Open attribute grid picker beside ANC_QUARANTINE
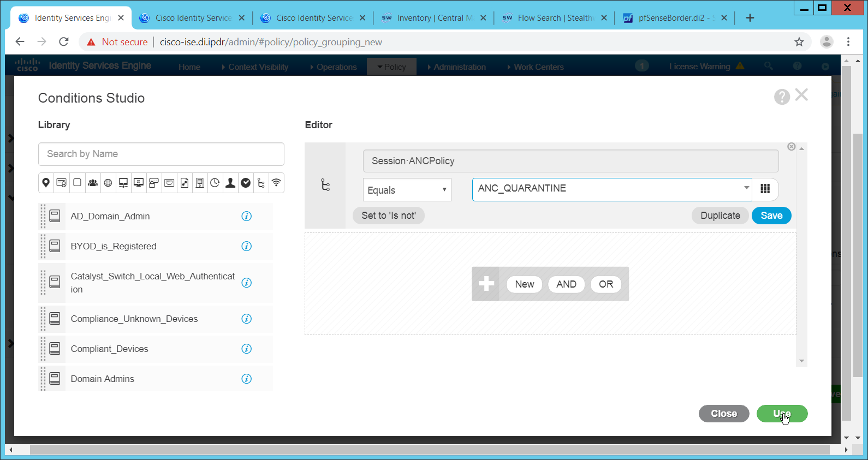The height and width of the screenshot is (460, 868). click(x=765, y=189)
